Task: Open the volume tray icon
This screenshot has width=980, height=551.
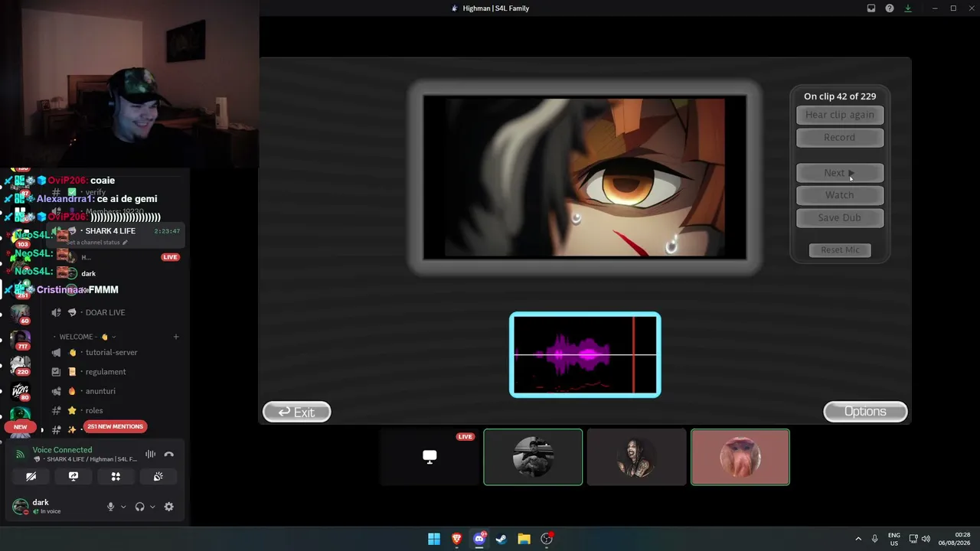Action: point(926,539)
